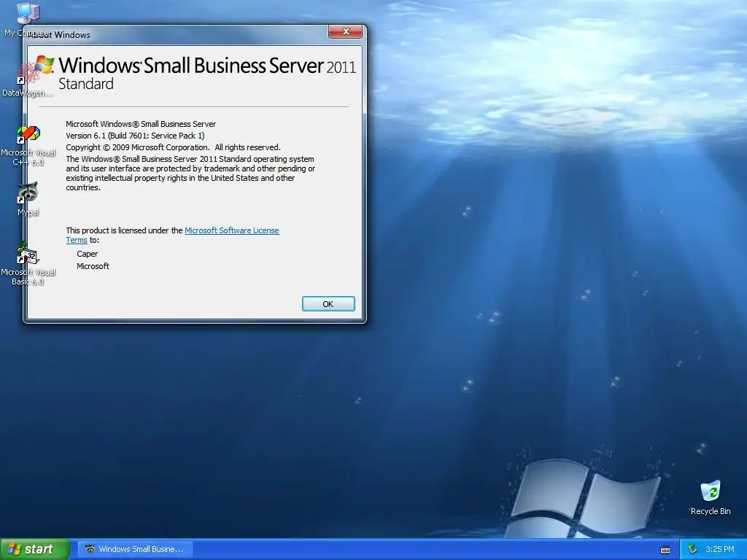
Task: Open the Microsoft Software License Terms link
Action: click(x=231, y=230)
